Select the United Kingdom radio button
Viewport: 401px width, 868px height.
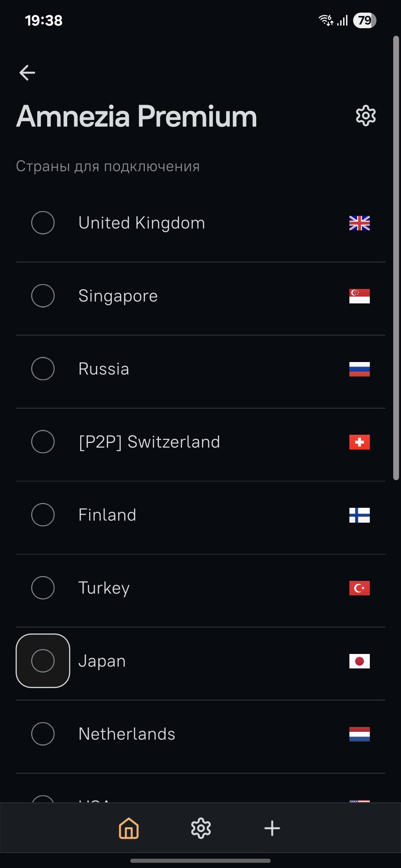click(43, 223)
